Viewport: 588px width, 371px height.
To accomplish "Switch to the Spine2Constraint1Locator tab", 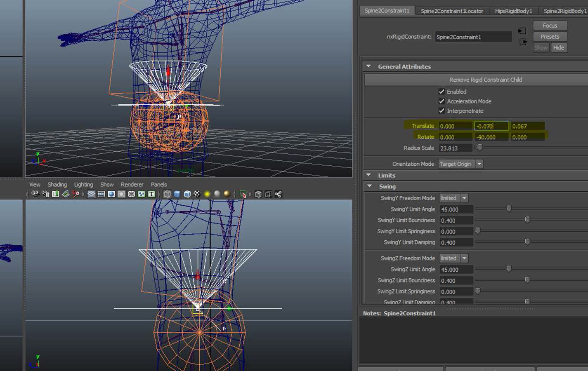I will click(452, 11).
